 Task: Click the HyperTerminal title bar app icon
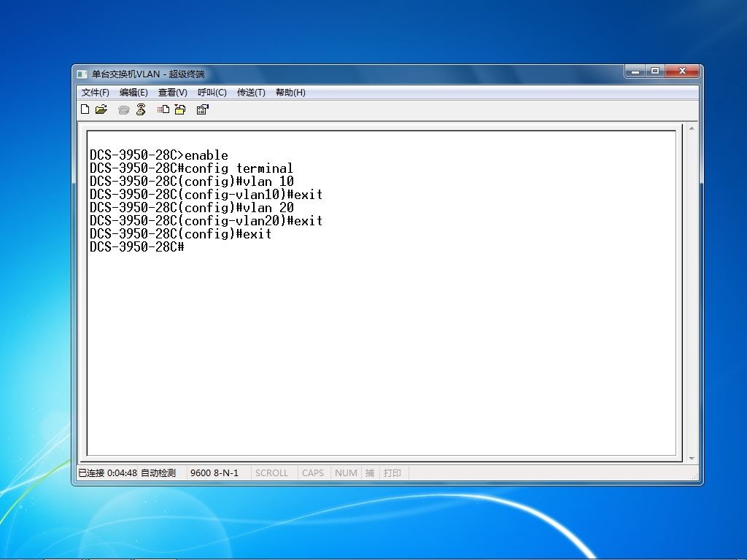point(82,74)
